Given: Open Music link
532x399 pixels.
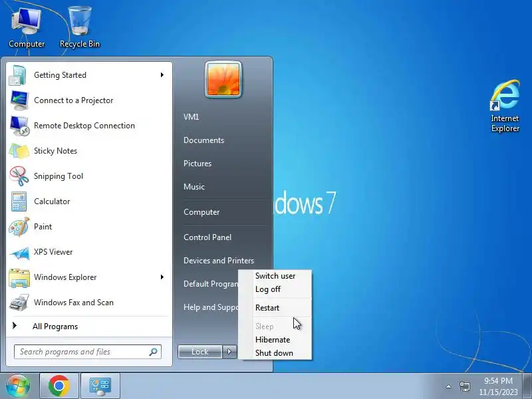Looking at the screenshot, I should tap(194, 187).
